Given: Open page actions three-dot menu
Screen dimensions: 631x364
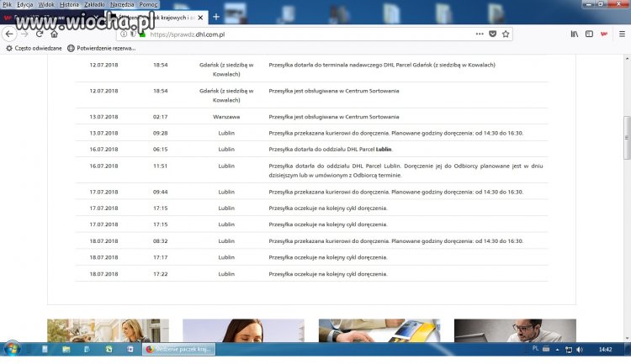Looking at the screenshot, I should (x=480, y=34).
